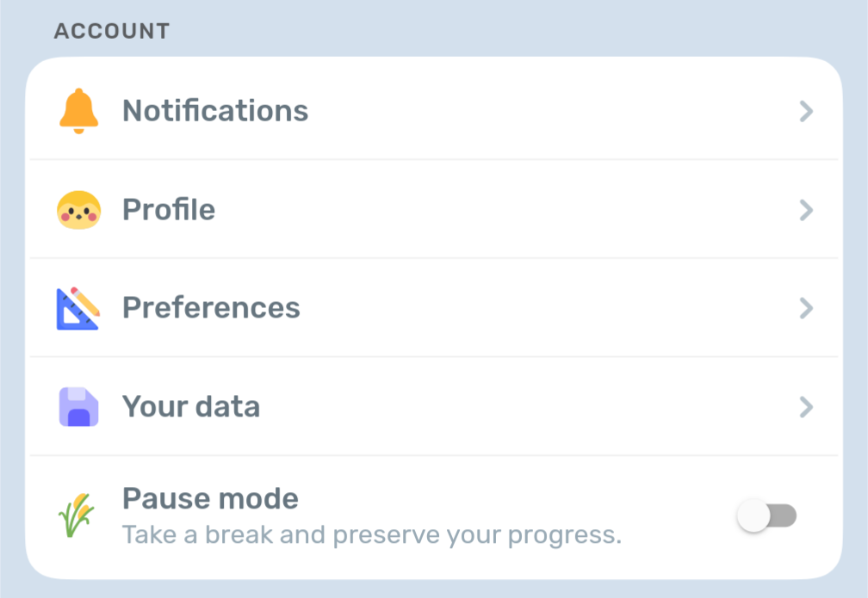Image resolution: width=868 pixels, height=598 pixels.
Task: Select the Your data text
Action: pyautogui.click(x=191, y=406)
